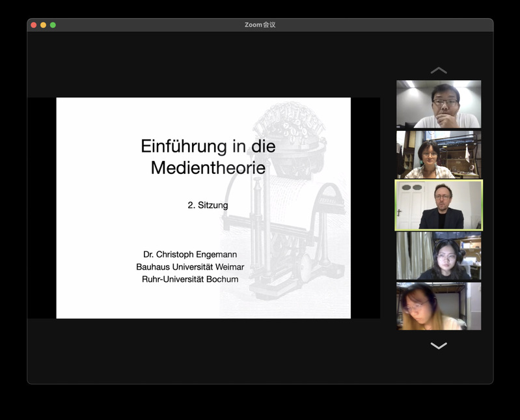Screen dimensions: 520x420
Task: Show more participants with the down chevron
Action: point(439,346)
